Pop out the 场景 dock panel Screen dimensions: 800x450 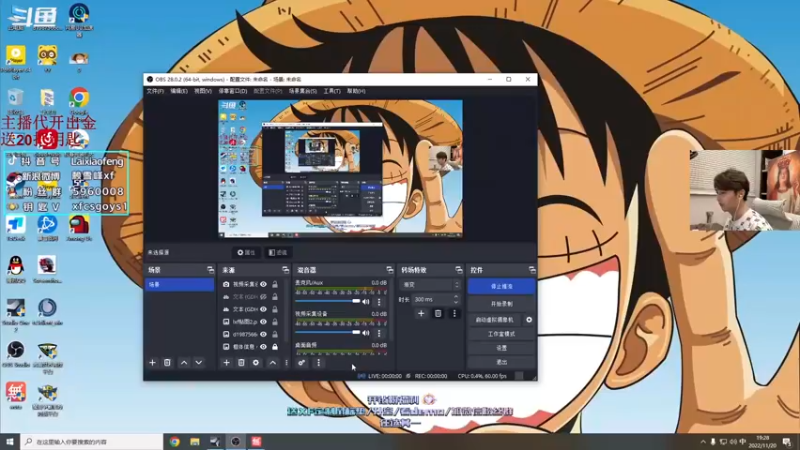pyautogui.click(x=210, y=270)
